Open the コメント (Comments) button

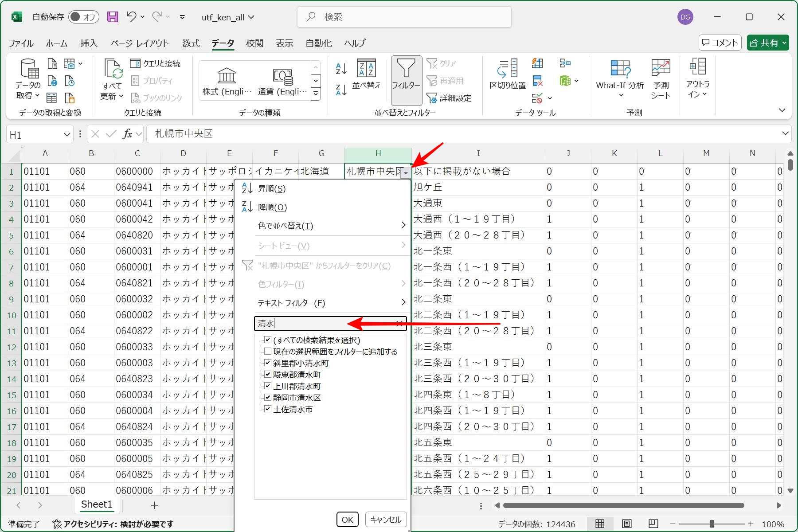[x=720, y=43]
